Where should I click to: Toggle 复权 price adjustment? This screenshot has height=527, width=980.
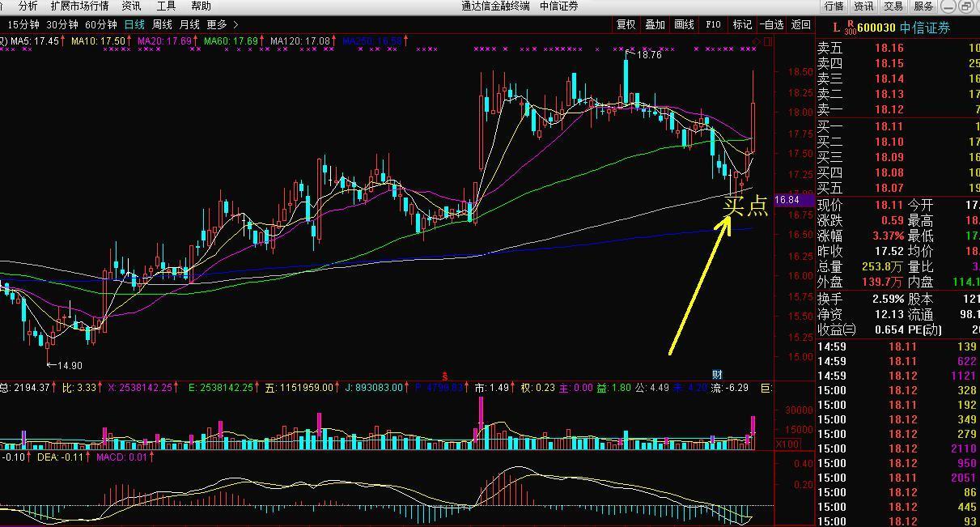626,24
